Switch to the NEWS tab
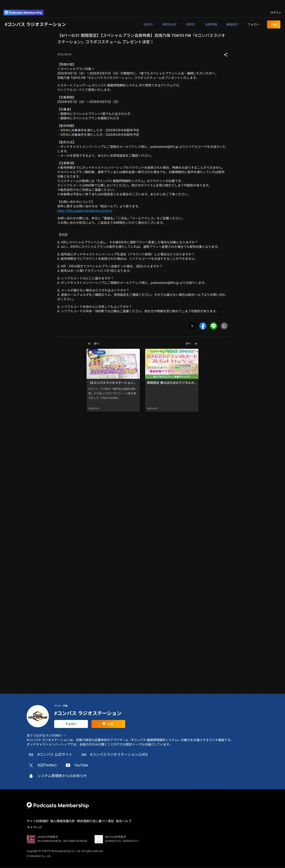The height and width of the screenshot is (868, 285). click(190, 25)
